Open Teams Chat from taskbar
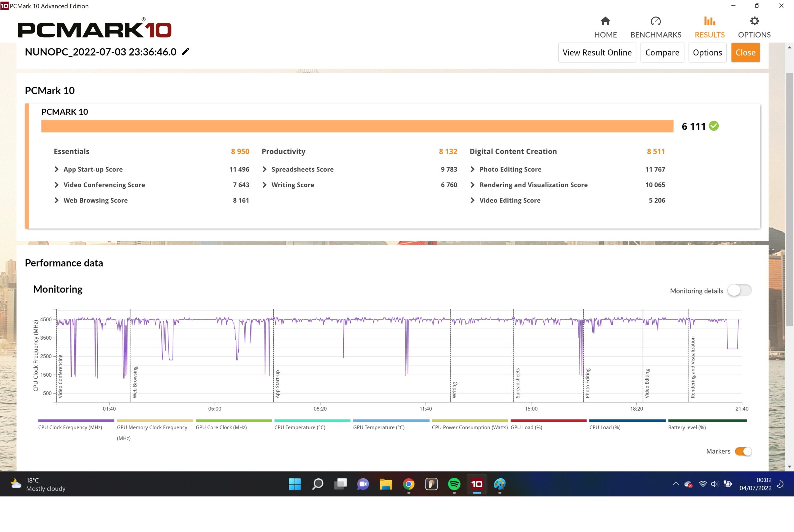 [363, 484]
